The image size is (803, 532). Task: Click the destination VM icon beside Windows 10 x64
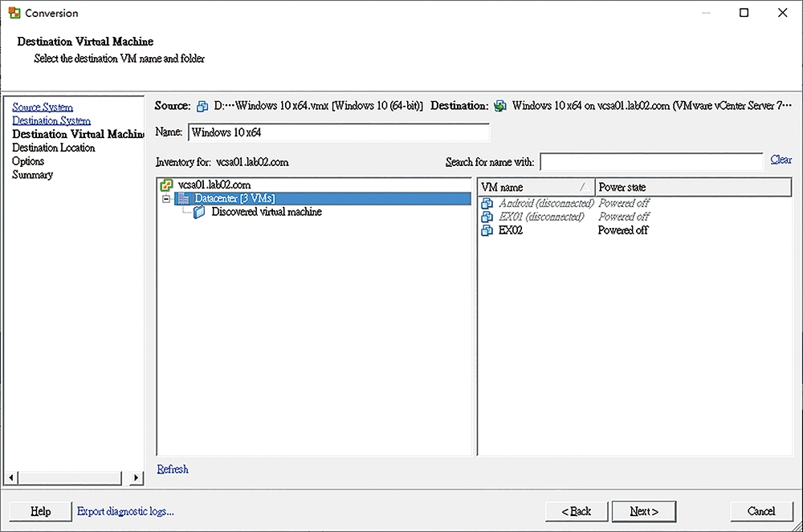click(x=499, y=106)
